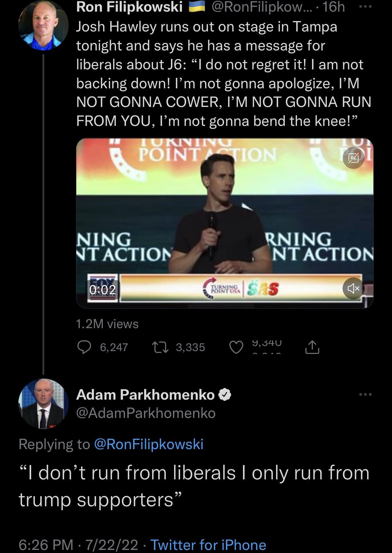Open the share icon below the video

pyautogui.click(x=312, y=347)
